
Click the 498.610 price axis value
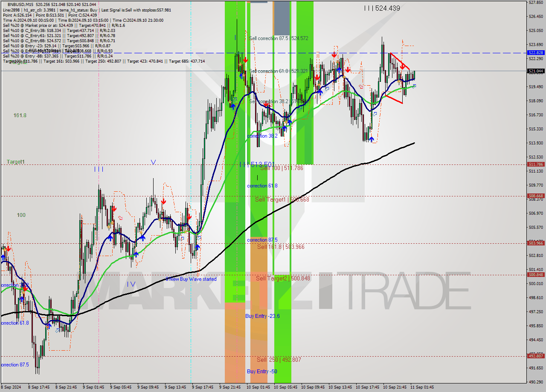tap(536, 297)
